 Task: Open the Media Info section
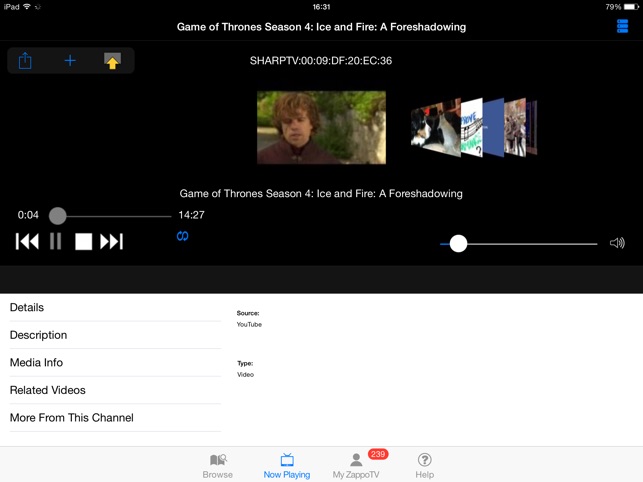[x=115, y=363]
